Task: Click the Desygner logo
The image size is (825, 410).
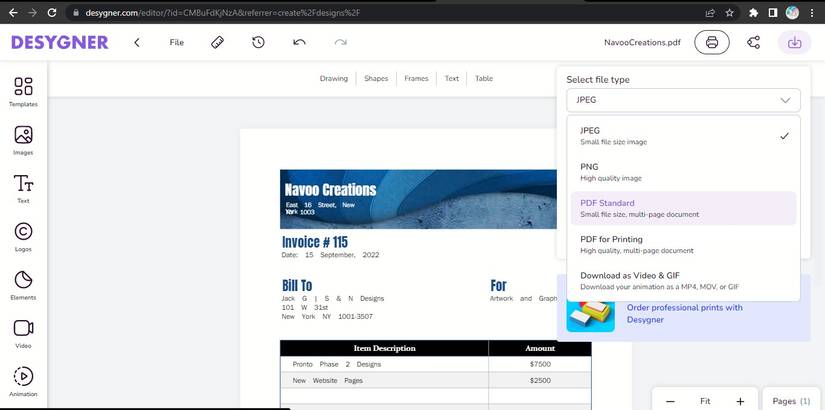Action: click(x=59, y=43)
